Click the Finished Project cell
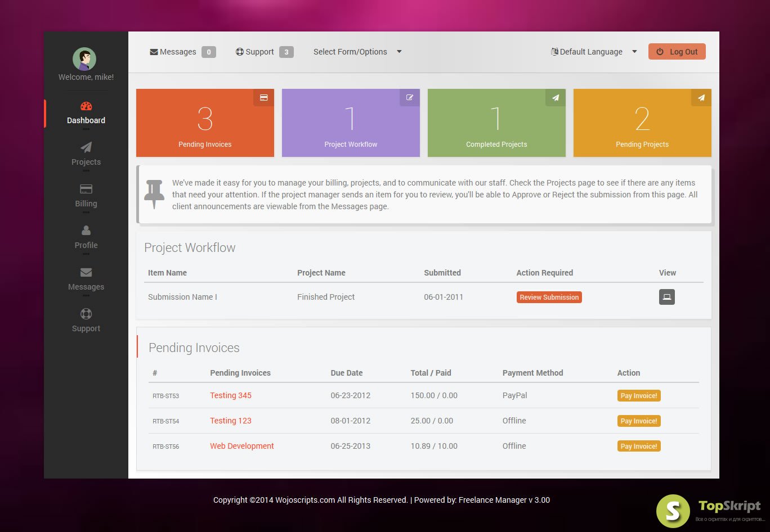The width and height of the screenshot is (770, 532). pyautogui.click(x=326, y=297)
